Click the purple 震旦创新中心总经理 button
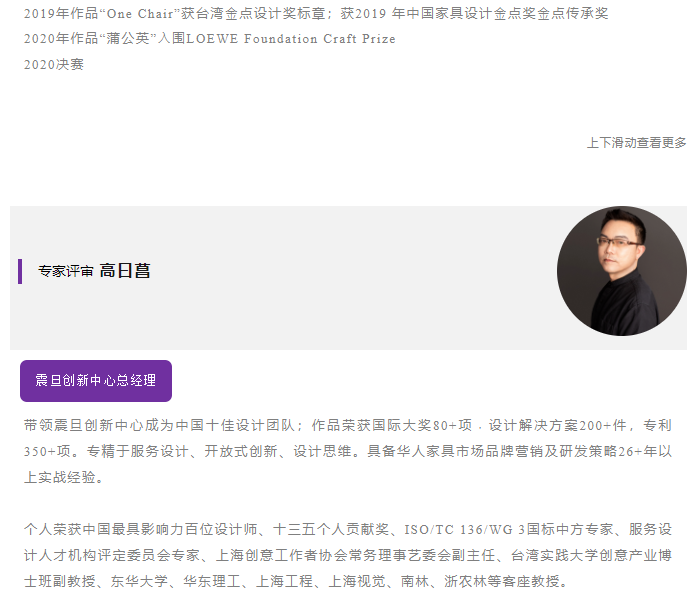694x594 pixels. [x=96, y=381]
